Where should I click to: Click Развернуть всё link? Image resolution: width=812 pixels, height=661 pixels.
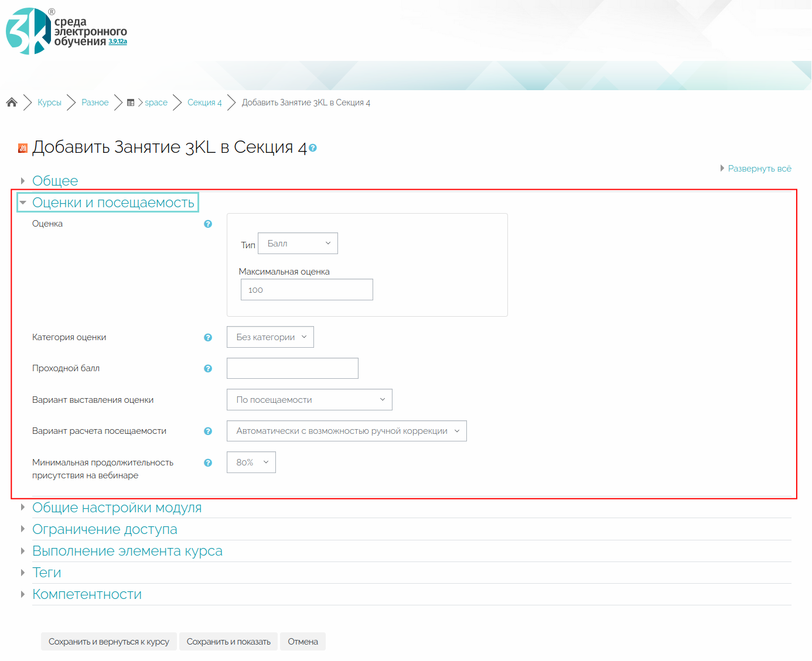point(759,169)
